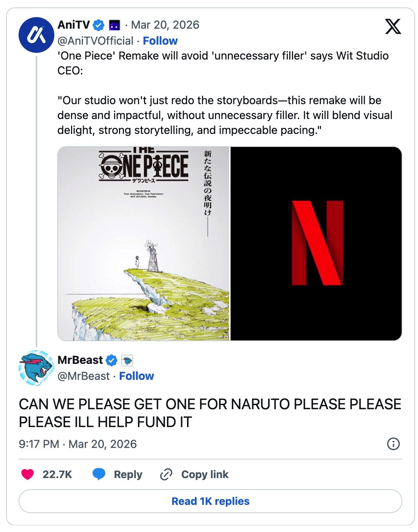Click the heart like icon
Viewport: 418px width, 532px height.
pos(28,474)
